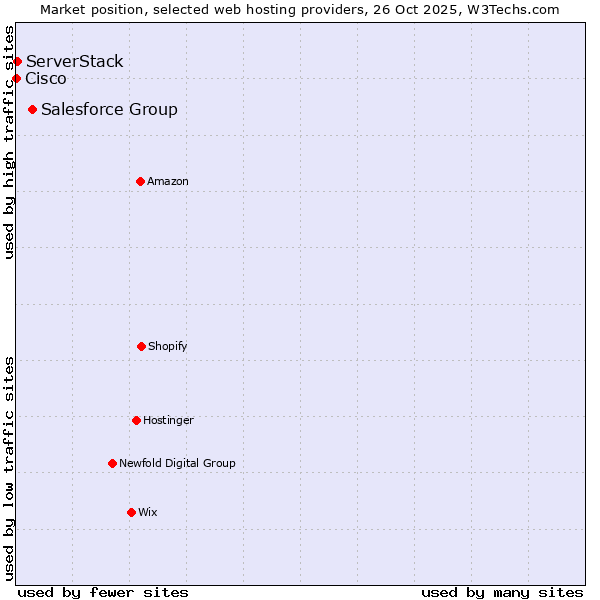Click the Salesforce Group label text
Viewport: 600px width, 600px height.
(109, 109)
